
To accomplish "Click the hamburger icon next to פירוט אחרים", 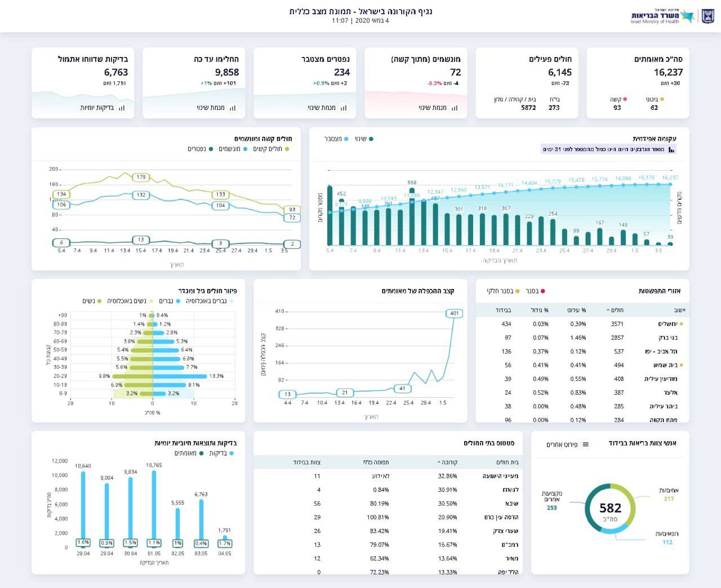I will point(585,444).
